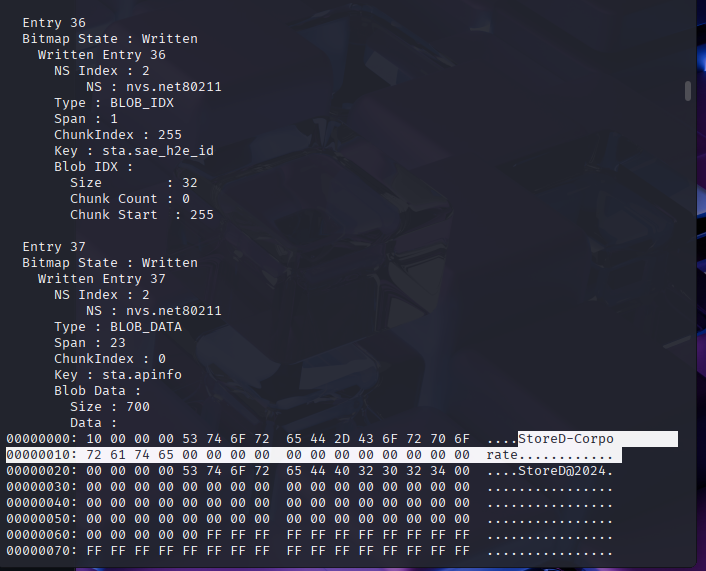The width and height of the screenshot is (706, 571).
Task: Click the first 'nvs.net80211' namespace text
Action: click(174, 87)
